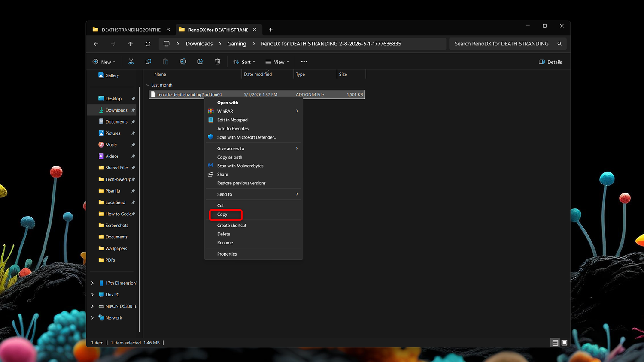
Task: Click the Copy icon in toolbar
Action: (148, 62)
